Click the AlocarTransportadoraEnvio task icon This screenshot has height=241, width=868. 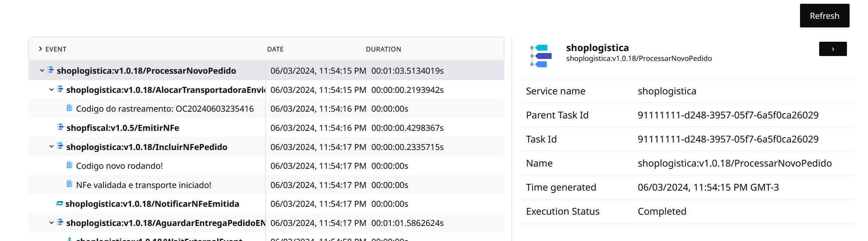pyautogui.click(x=60, y=89)
